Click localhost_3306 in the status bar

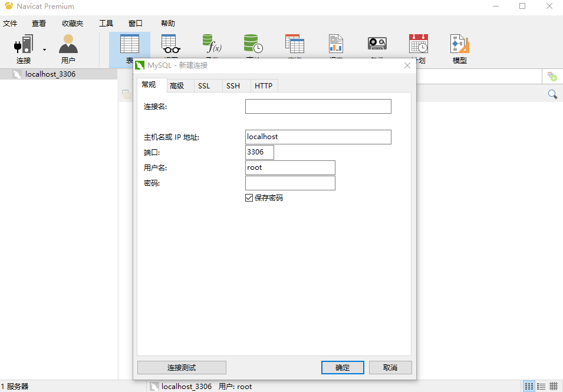[186, 387]
